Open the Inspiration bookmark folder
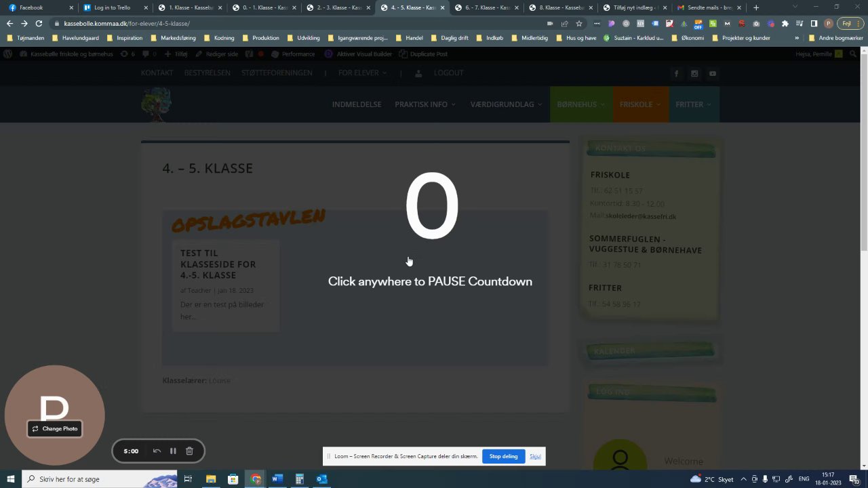This screenshot has height=488, width=868. pos(125,38)
